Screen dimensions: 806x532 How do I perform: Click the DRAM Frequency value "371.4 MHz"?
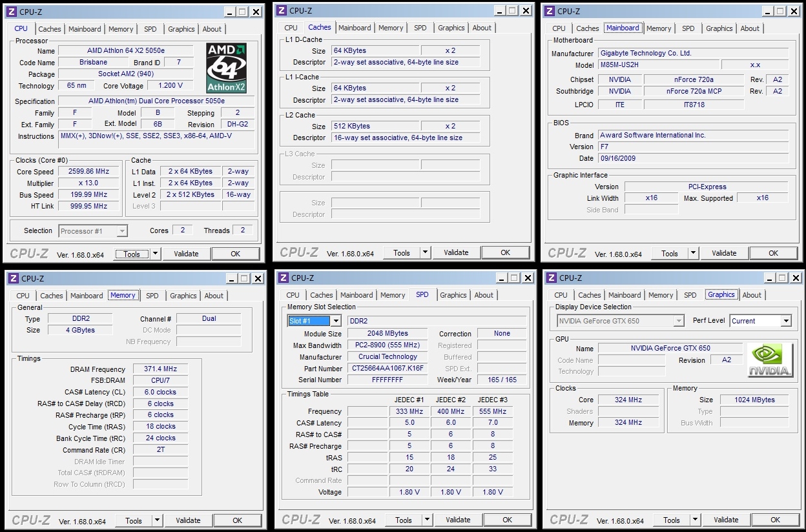pos(160,369)
